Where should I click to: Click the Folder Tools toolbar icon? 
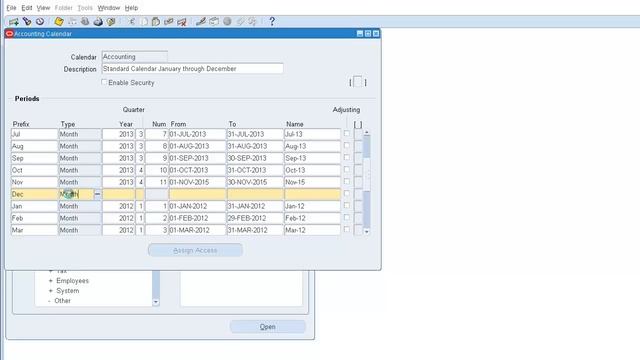pyautogui.click(x=253, y=22)
